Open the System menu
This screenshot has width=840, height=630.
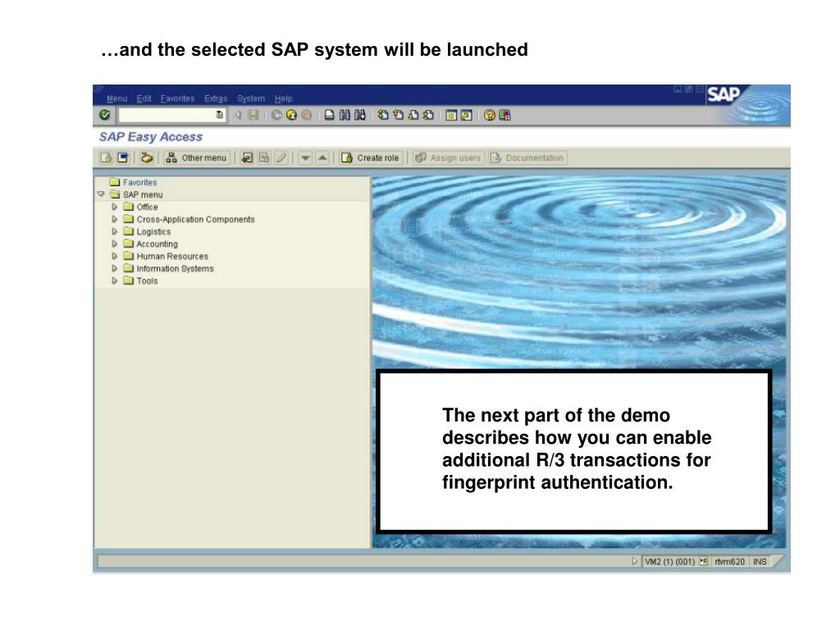click(251, 98)
